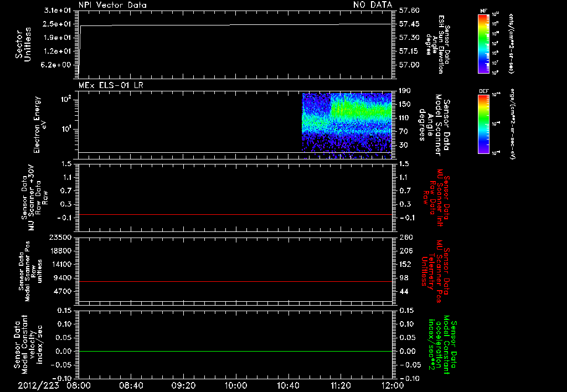
Task: Select the red "MU Scanner Pos Telemetry" axis title
Action: coord(436,271)
